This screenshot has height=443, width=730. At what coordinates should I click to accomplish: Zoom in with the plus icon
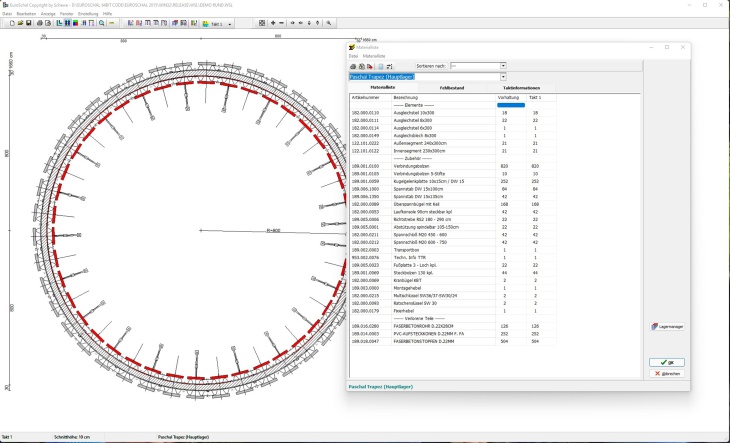273,23
